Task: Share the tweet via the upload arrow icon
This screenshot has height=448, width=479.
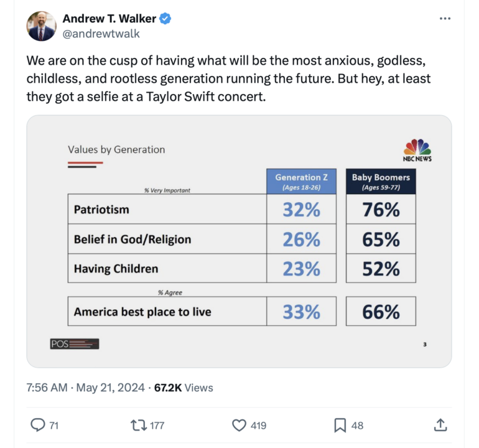Action: [x=440, y=425]
